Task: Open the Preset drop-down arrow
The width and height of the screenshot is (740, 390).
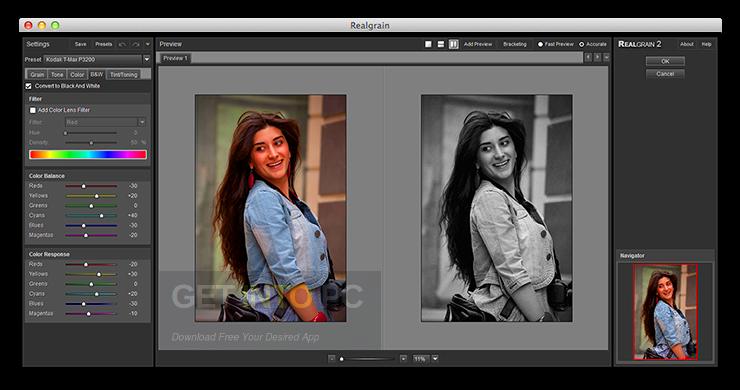Action: [147, 59]
